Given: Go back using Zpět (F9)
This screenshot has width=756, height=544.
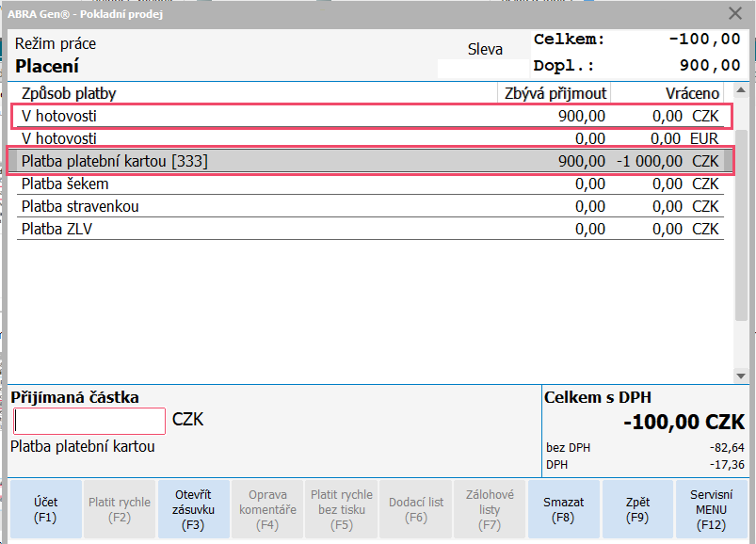Looking at the screenshot, I should [637, 509].
